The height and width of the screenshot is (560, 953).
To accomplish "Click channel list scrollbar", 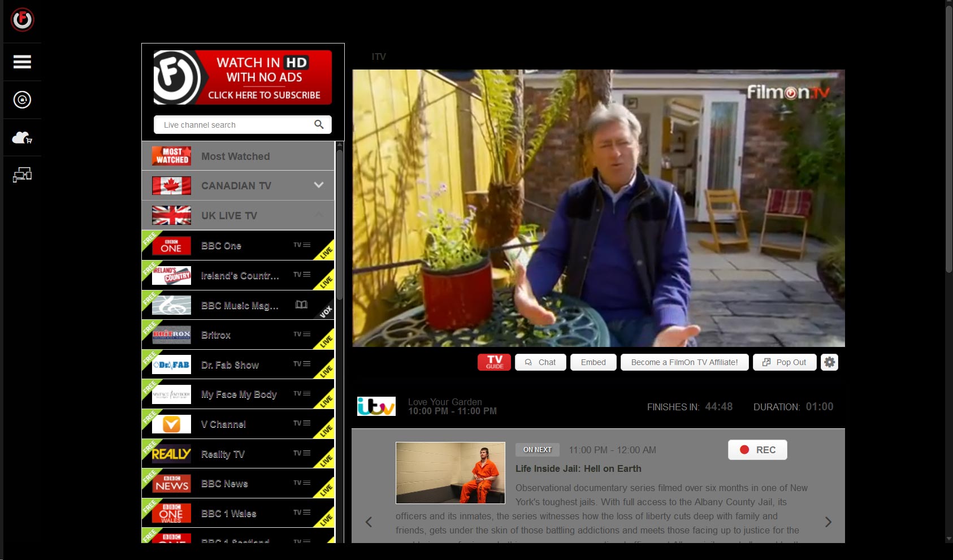I will click(x=339, y=226).
